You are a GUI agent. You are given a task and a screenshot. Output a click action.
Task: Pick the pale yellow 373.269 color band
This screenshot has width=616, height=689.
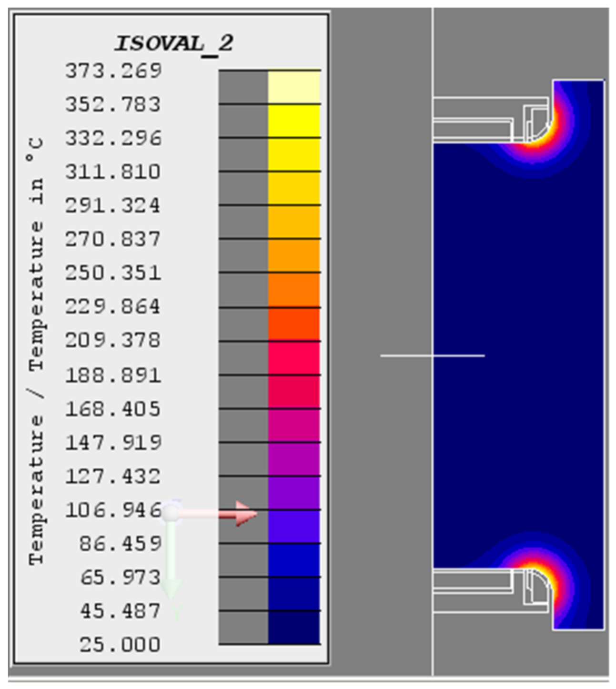(x=293, y=87)
